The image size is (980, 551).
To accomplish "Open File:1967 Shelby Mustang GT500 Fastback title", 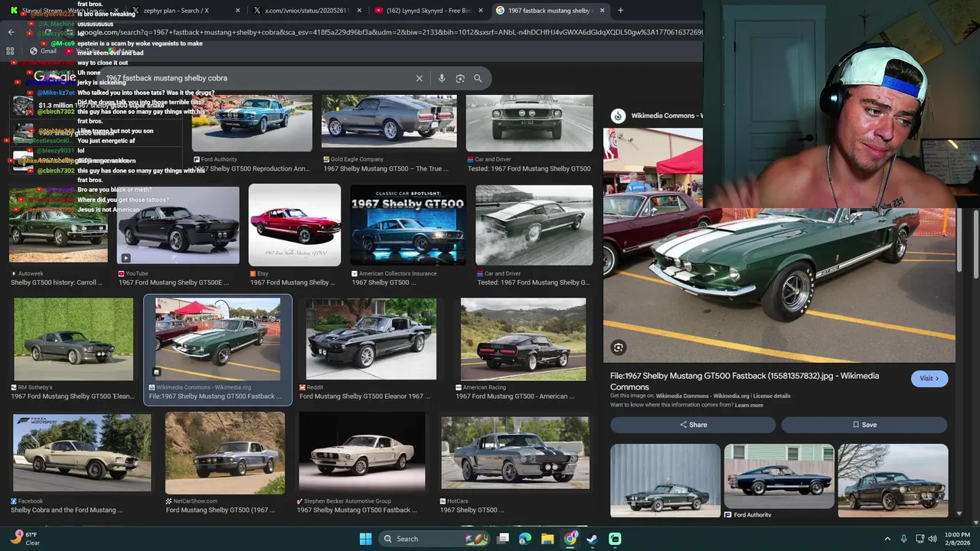I will click(x=744, y=381).
